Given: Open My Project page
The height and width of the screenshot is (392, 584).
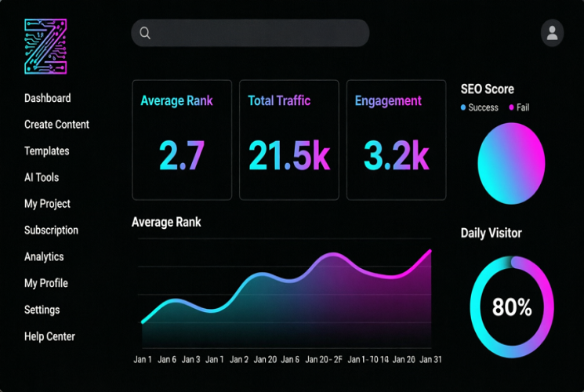Looking at the screenshot, I should (x=47, y=204).
